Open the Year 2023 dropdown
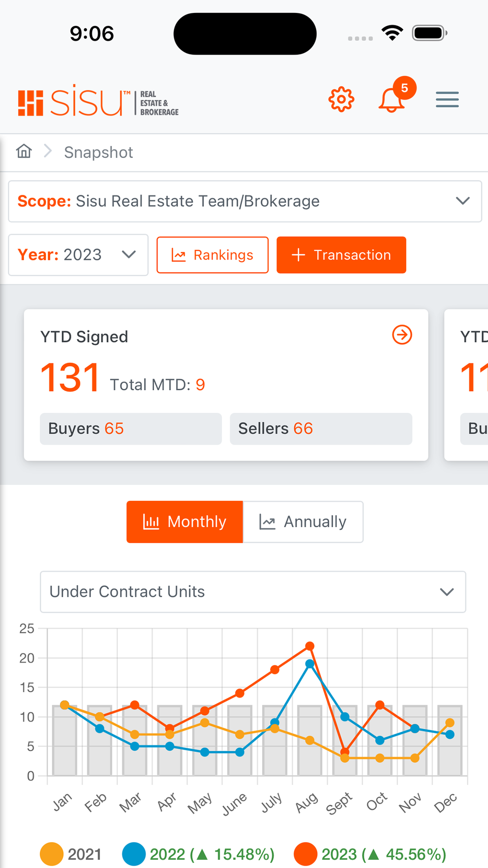488x868 pixels. 78,255
